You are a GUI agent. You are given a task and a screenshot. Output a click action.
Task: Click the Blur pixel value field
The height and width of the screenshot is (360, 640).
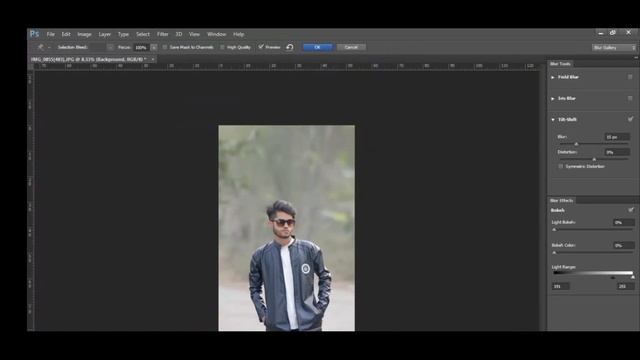point(617,137)
